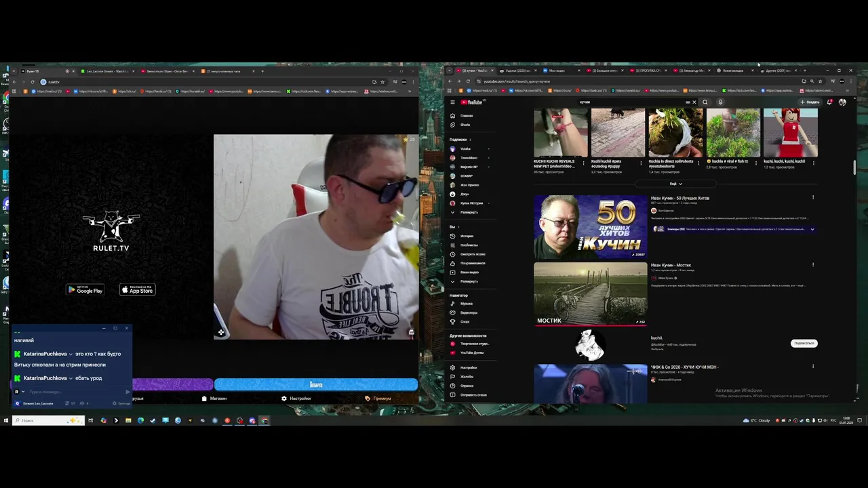Open Shorts in YouTube sidebar
The height and width of the screenshot is (488, 868).
pyautogui.click(x=472, y=125)
